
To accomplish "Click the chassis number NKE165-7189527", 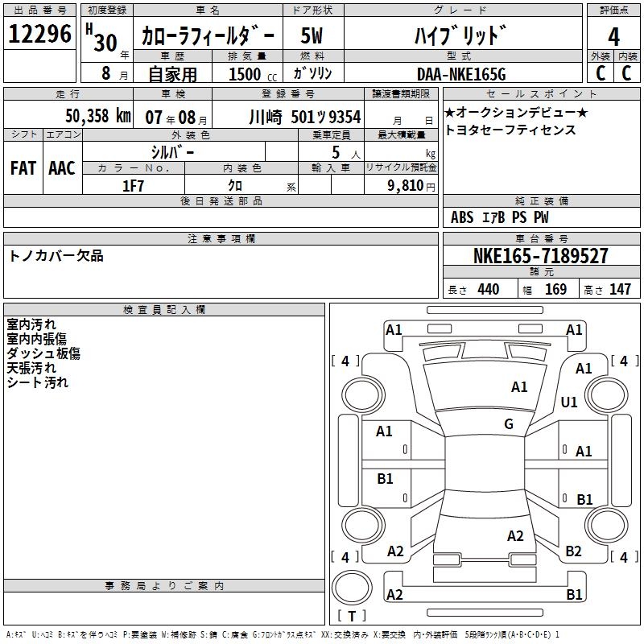I will click(x=541, y=255).
